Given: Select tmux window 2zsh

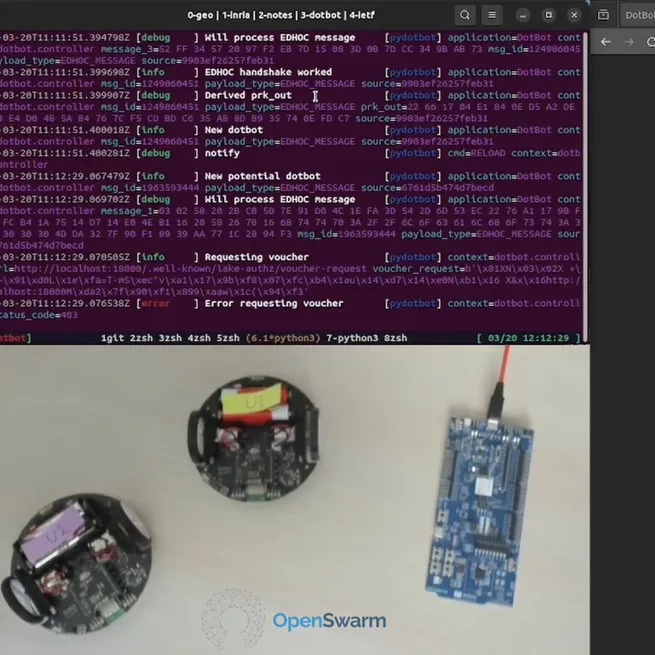Looking at the screenshot, I should [x=141, y=338].
